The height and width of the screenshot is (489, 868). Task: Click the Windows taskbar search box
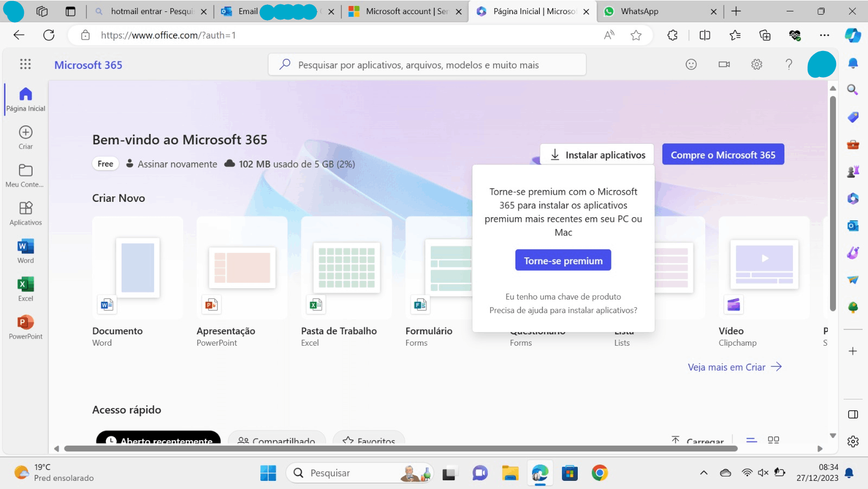click(x=359, y=473)
